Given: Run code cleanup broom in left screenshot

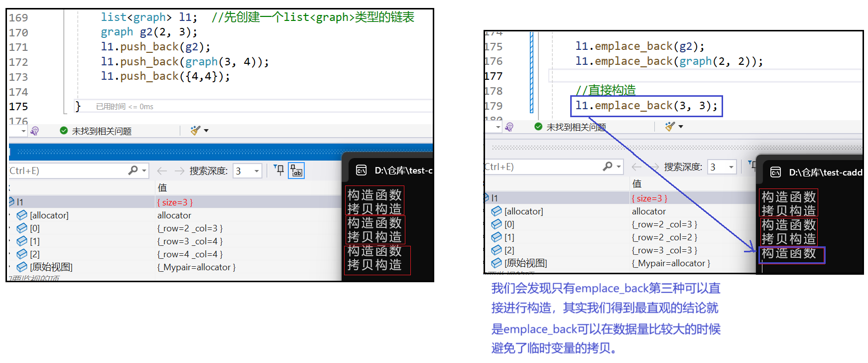Looking at the screenshot, I should click(195, 131).
